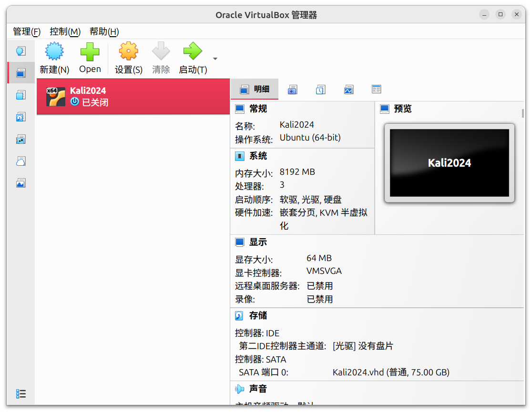Viewport: 532px width, 413px height.
Task: Switch to the Activity graph tab
Action: [349, 90]
